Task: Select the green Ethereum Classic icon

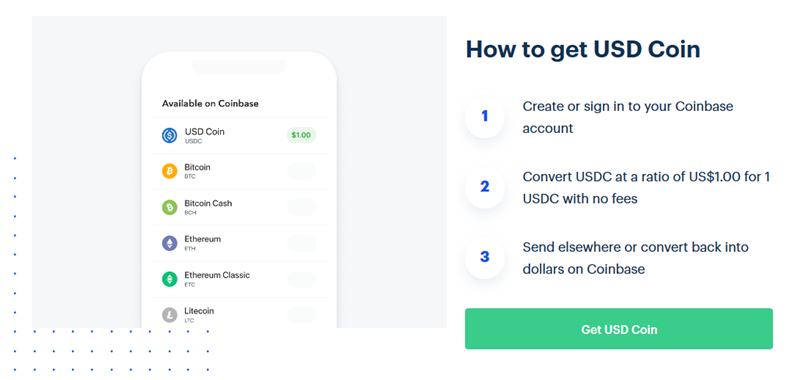Action: pyautogui.click(x=169, y=279)
